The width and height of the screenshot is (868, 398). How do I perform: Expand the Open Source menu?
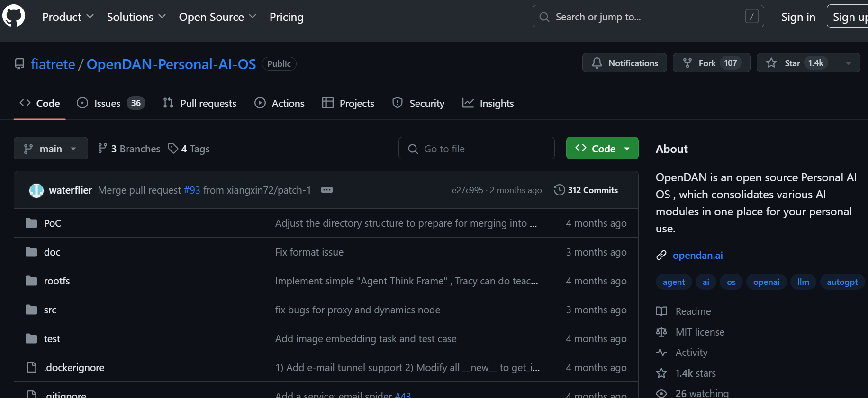[x=217, y=17]
